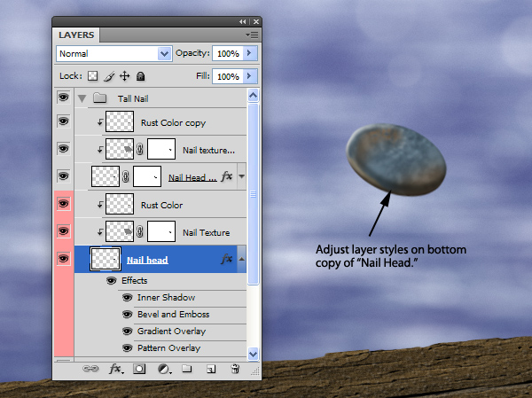Click Gradient Overlay effect label
Screen dimensions: 532x398
pyautogui.click(x=171, y=332)
